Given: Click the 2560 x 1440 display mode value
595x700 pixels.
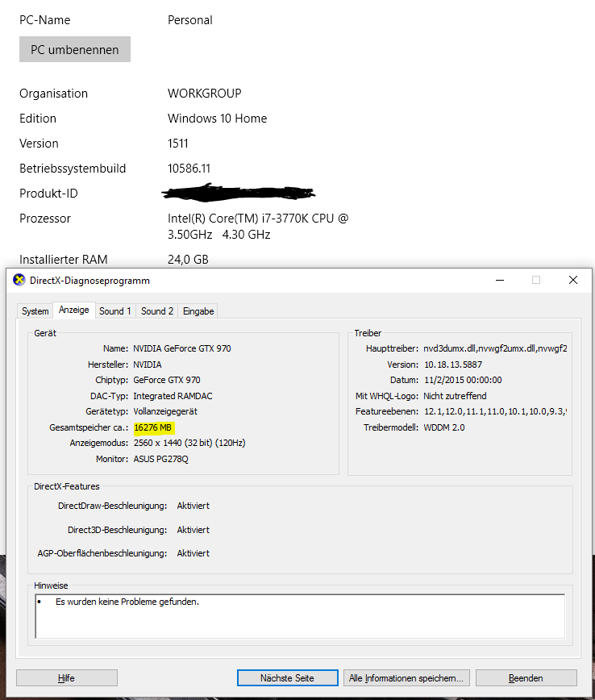Looking at the screenshot, I should pyautogui.click(x=189, y=443).
